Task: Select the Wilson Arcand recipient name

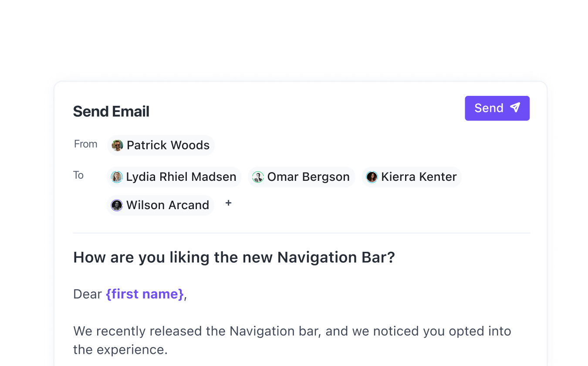Action: point(168,205)
